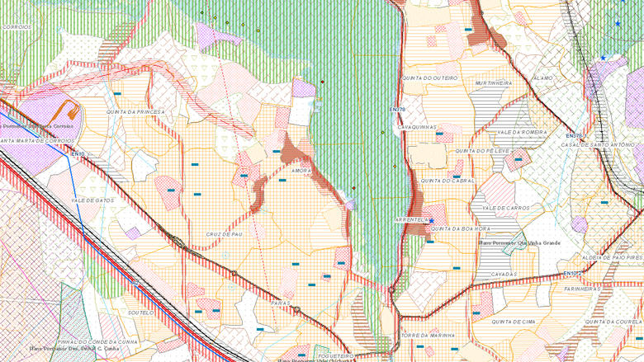This screenshot has height=362, width=644.
Task: Click the blue star marker beside Arrentela
Action: click(x=431, y=221)
